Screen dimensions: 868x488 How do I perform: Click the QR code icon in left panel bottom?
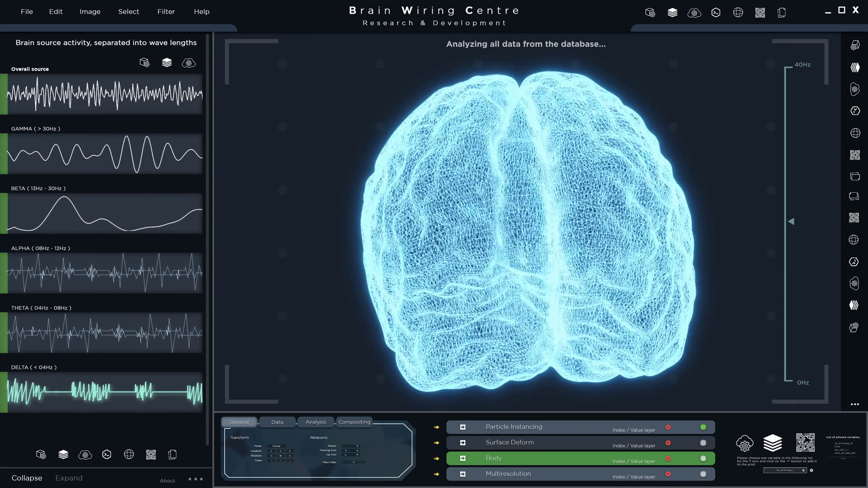click(151, 455)
